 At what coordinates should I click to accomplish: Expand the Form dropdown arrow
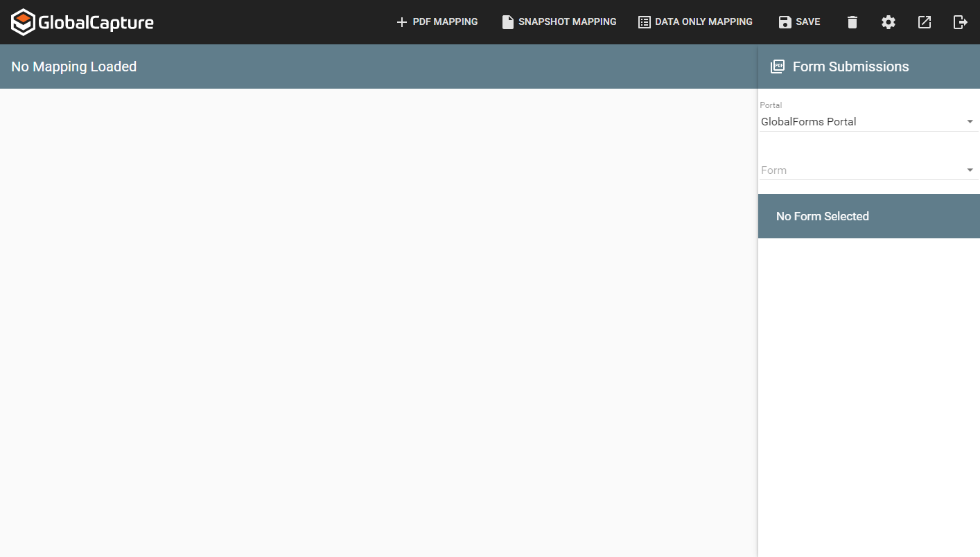pos(970,170)
